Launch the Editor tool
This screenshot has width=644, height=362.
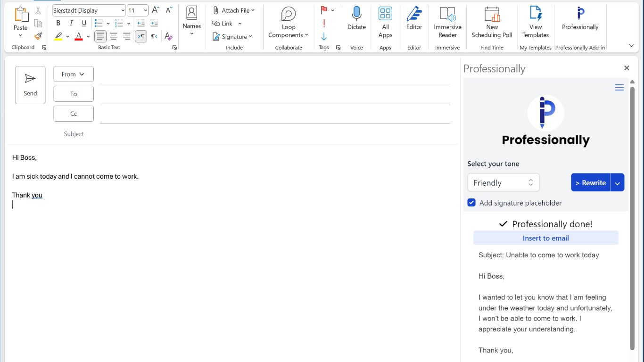pos(414,19)
